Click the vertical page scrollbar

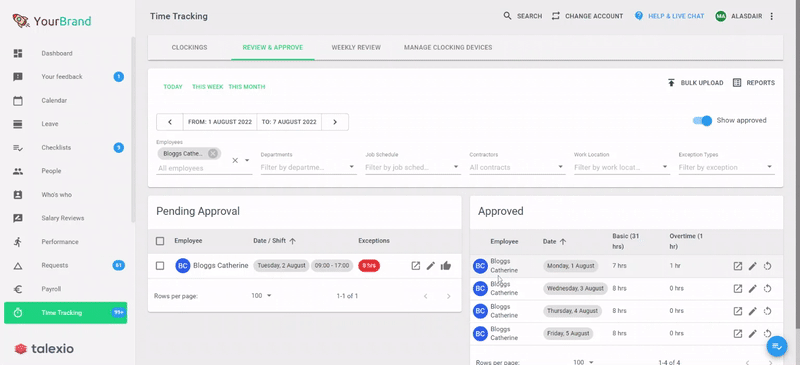pos(797,163)
